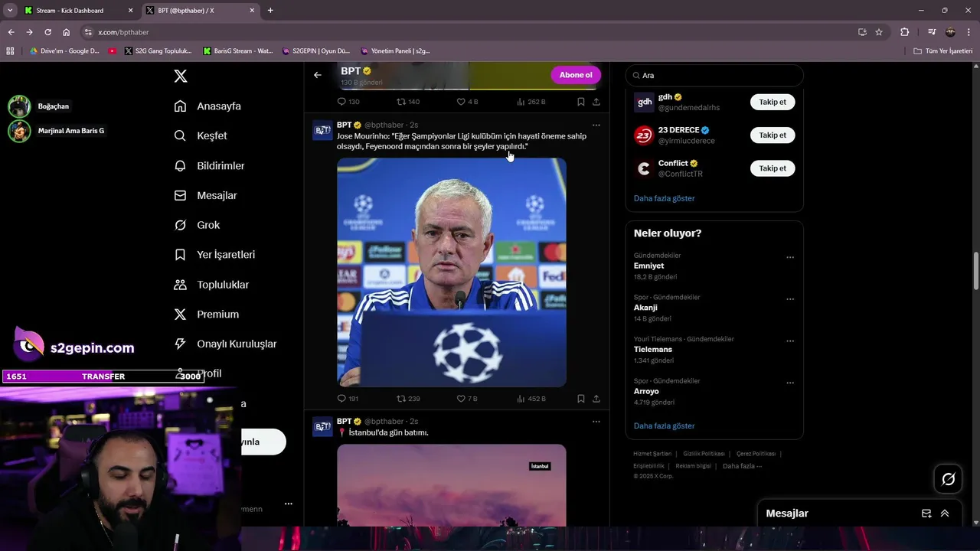Viewport: 980px width, 551px height.
Task: Open Keşfet search icon in sidebar
Action: point(180,135)
